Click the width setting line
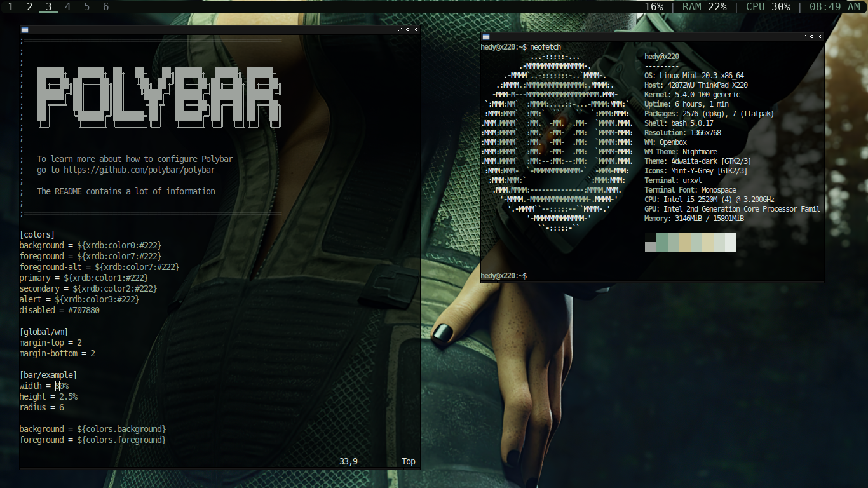This screenshot has height=488, width=868. click(x=44, y=386)
